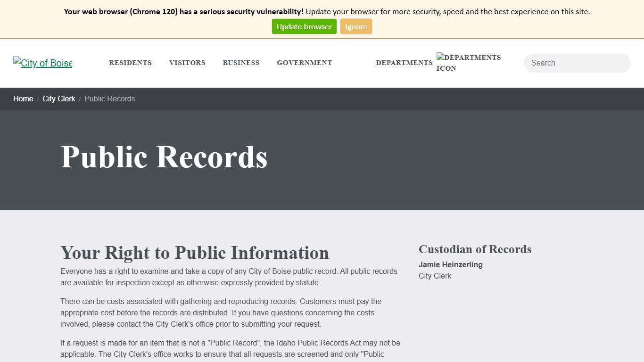644x362 pixels.
Task: Click Jamie Heinzerling custodian name
Action: click(450, 264)
